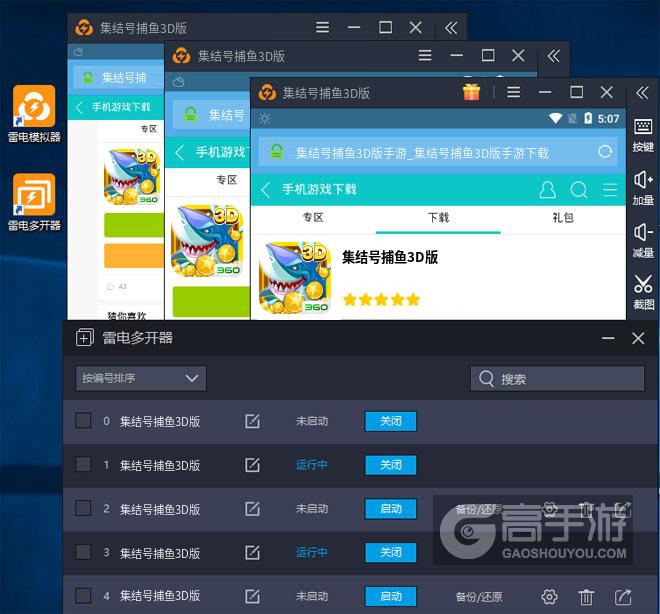Tick the checkbox for instance 0
The height and width of the screenshot is (614, 660).
tap(83, 420)
